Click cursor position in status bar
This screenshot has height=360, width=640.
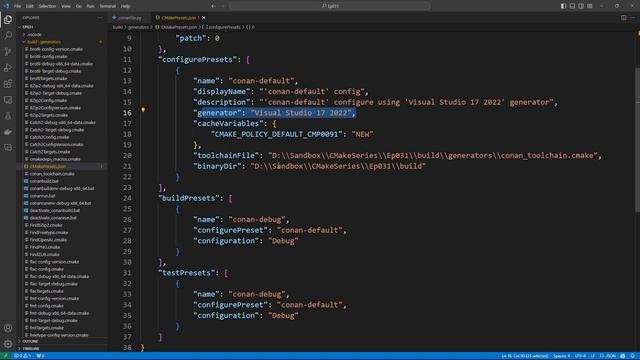[524, 356]
